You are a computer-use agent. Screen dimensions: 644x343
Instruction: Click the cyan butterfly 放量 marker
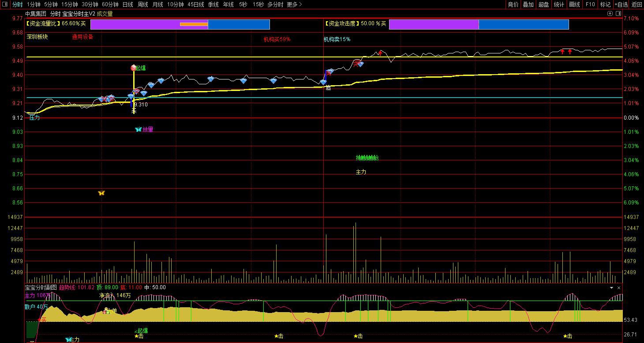point(138,129)
